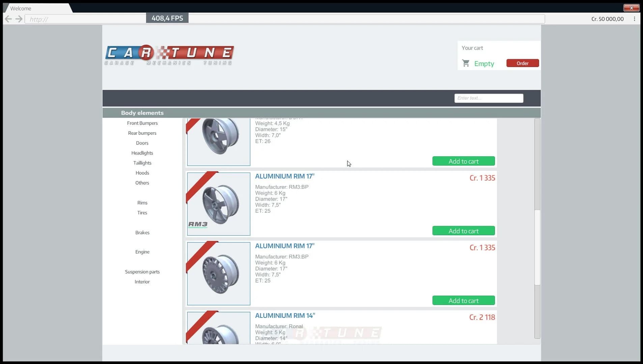Click the browser forward arrow
643x364 pixels.
tap(19, 19)
